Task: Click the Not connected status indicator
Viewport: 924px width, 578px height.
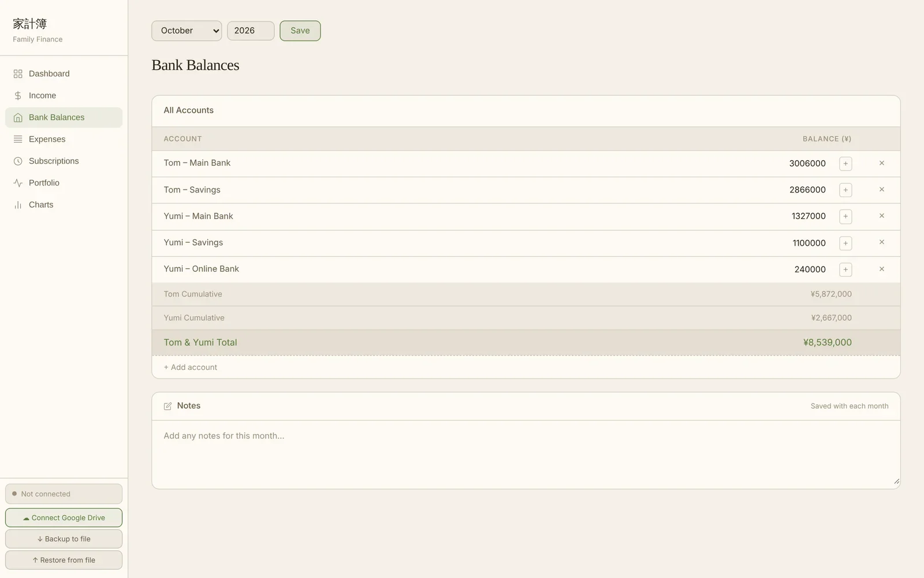Action: tap(64, 494)
